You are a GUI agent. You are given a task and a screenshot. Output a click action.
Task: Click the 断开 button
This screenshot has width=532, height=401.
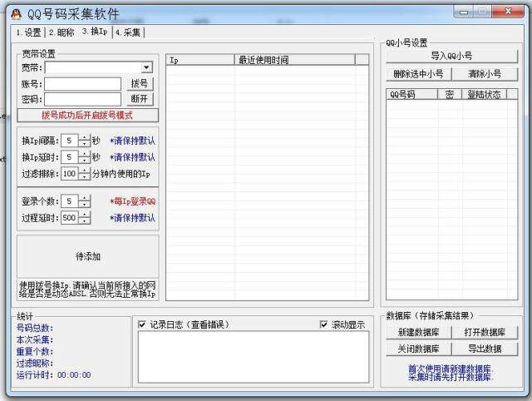[140, 99]
